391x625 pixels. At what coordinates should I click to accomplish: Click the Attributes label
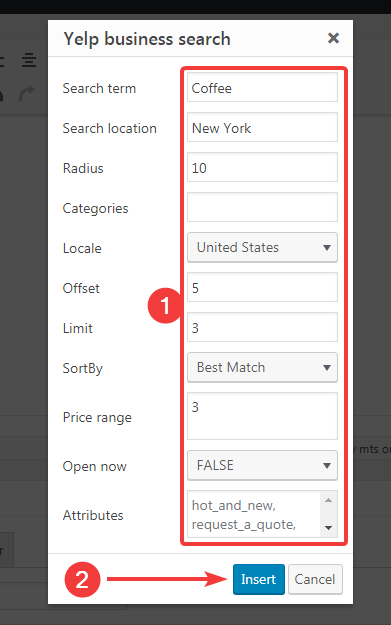click(x=93, y=515)
